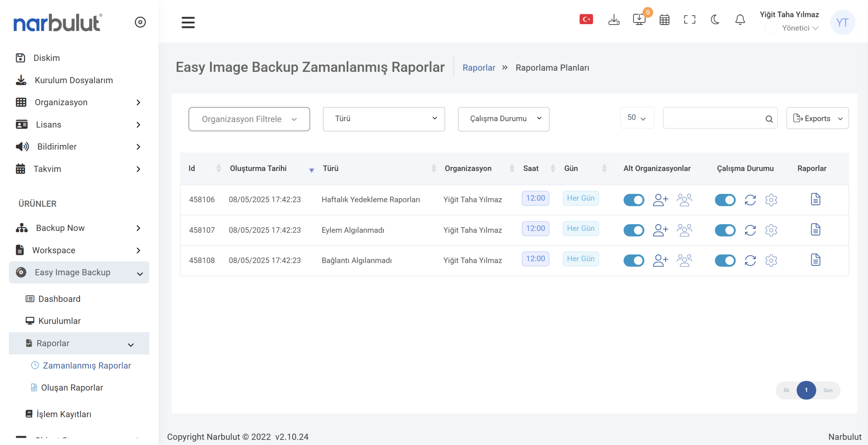This screenshot has height=445, width=868.
Task: Open report document icon for row 458107
Action: click(x=815, y=230)
